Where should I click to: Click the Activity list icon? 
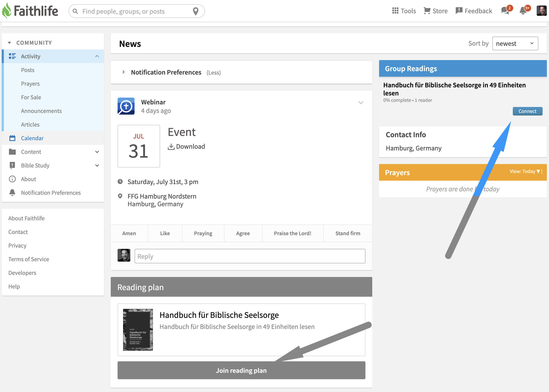pos(12,56)
